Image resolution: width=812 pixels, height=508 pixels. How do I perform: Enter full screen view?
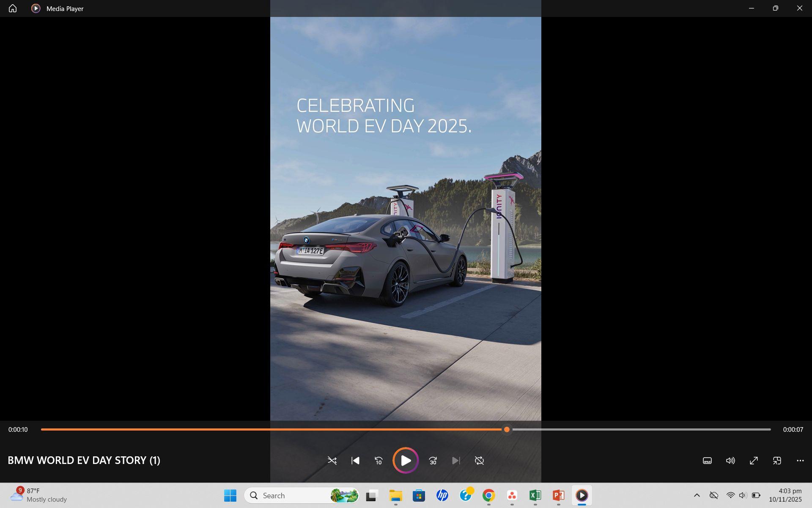pos(754,461)
